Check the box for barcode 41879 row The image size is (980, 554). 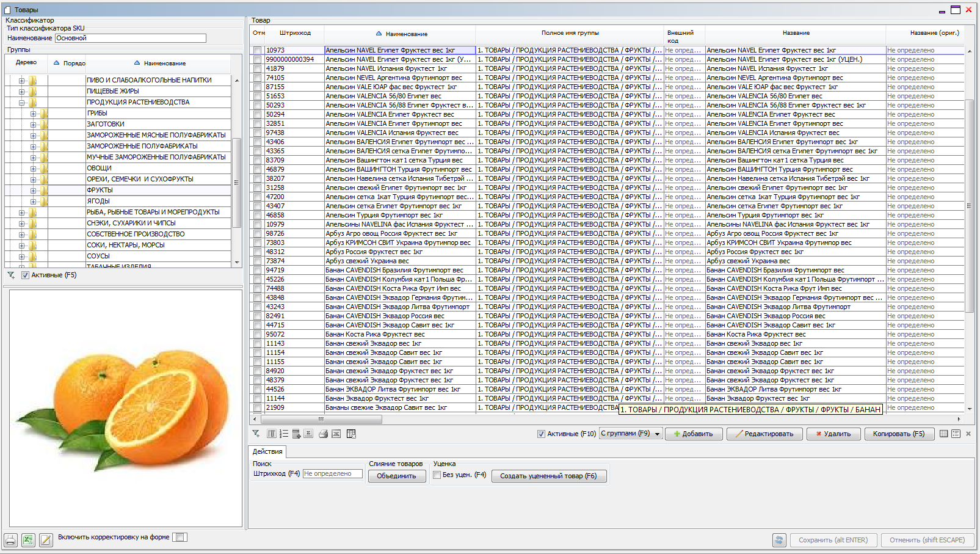258,69
